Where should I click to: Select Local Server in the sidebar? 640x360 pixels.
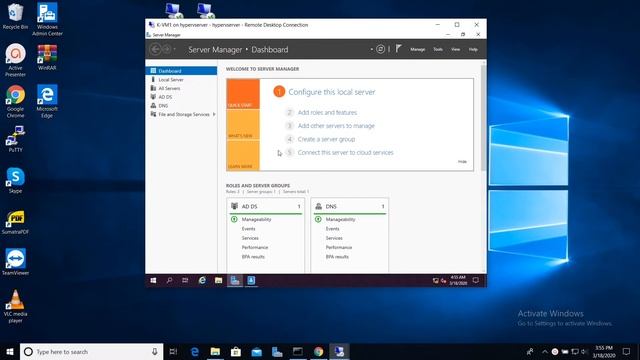[x=181, y=80]
